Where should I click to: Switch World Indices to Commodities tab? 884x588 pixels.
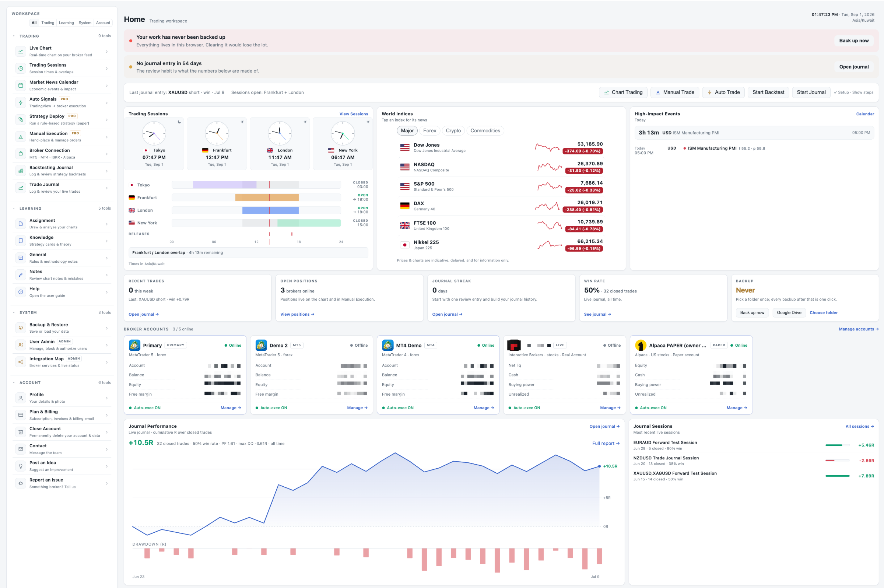(x=485, y=131)
